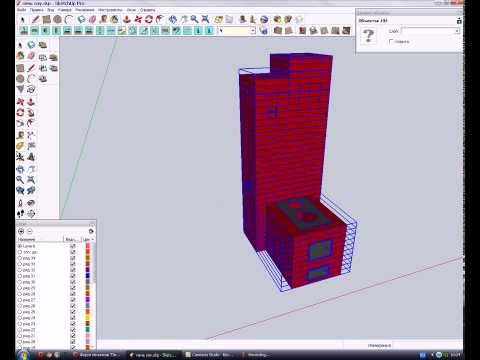Select the Offset tool in left toolbar
The height and width of the screenshot is (360, 480).
(x=31, y=123)
